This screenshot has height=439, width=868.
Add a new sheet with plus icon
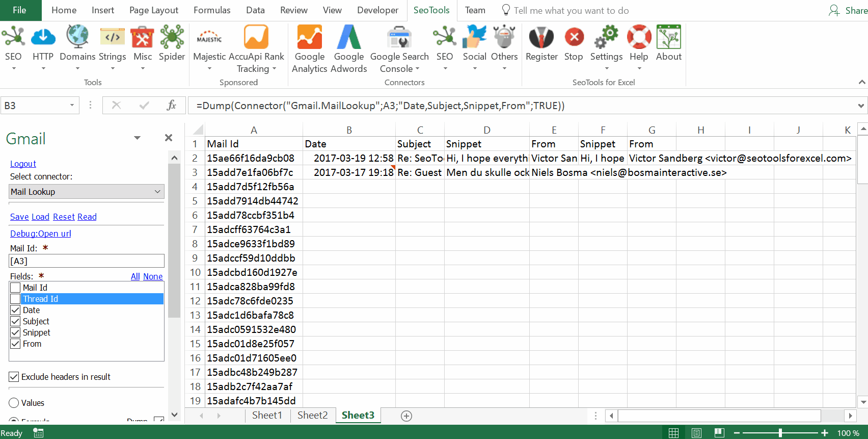click(406, 416)
